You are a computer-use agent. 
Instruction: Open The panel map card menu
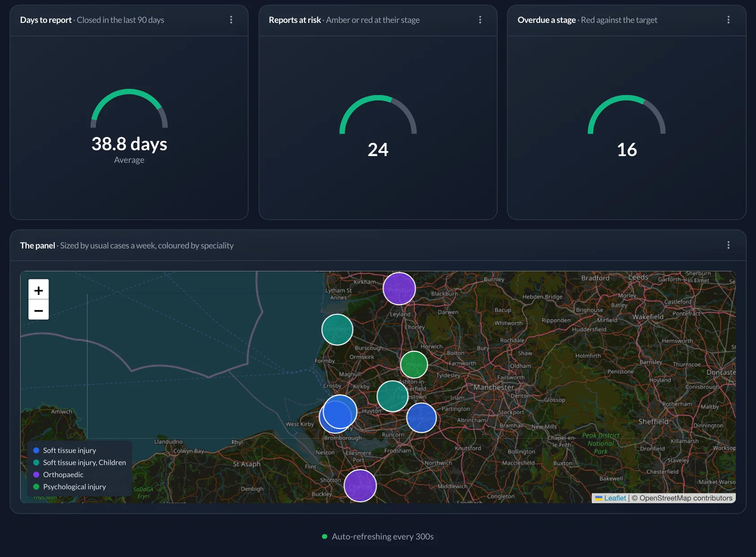pos(728,245)
